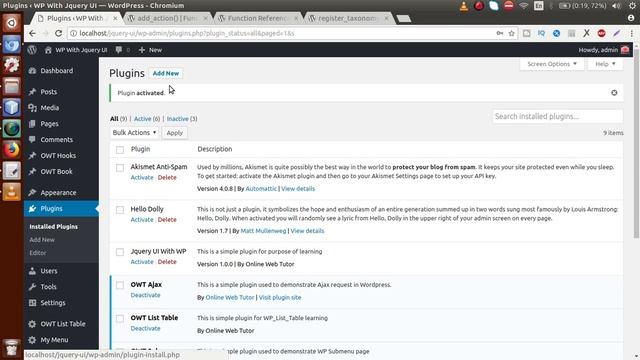Open the Bulk Actions dropdown
The image size is (640, 360).
[134, 133]
